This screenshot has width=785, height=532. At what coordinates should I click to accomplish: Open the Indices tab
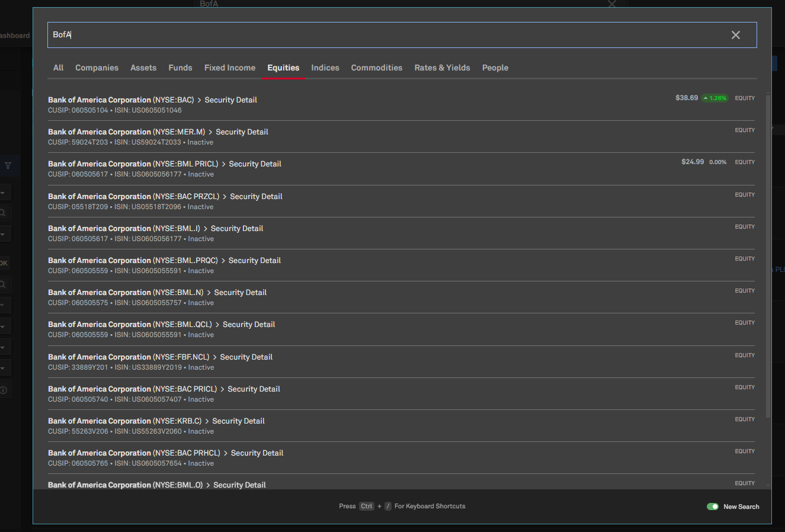[x=325, y=68]
